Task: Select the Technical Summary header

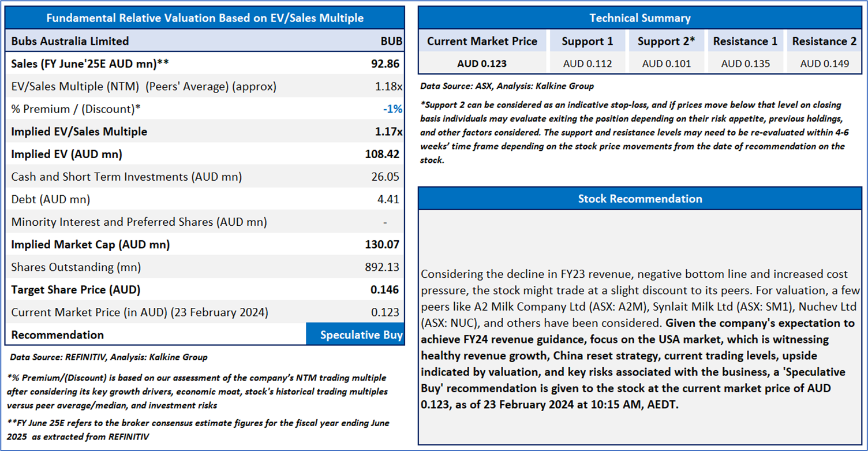Action: (639, 18)
